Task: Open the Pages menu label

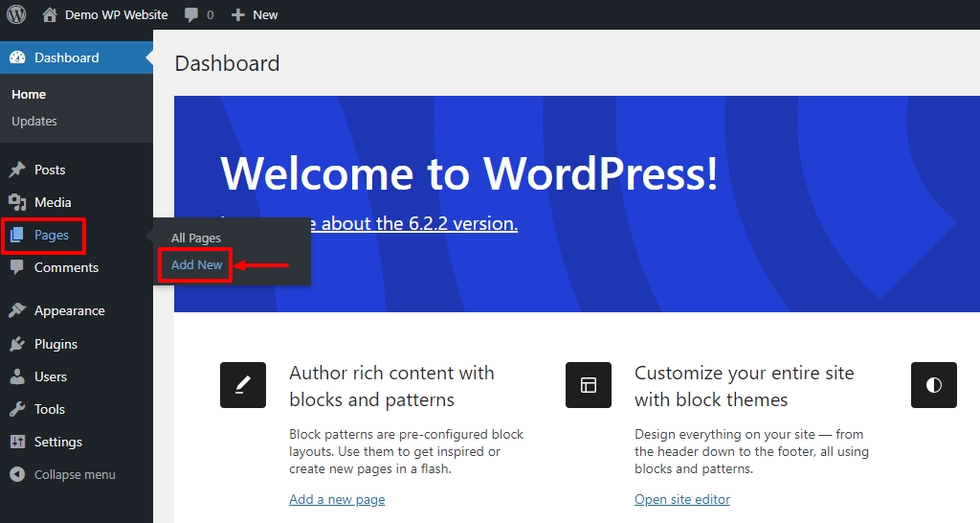Action: 52,236
